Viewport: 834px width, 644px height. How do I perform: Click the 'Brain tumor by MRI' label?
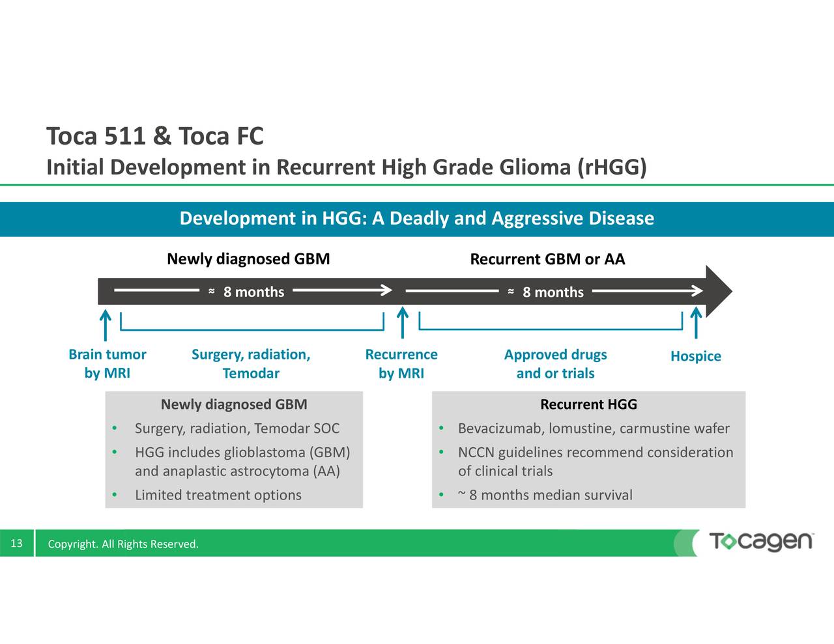(x=108, y=364)
